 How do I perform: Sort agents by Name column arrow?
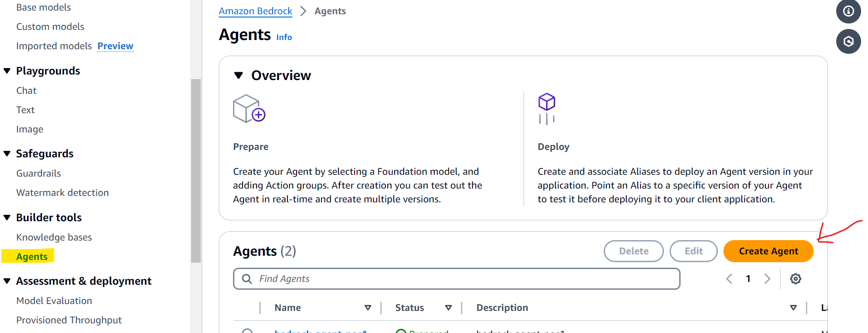pos(367,308)
